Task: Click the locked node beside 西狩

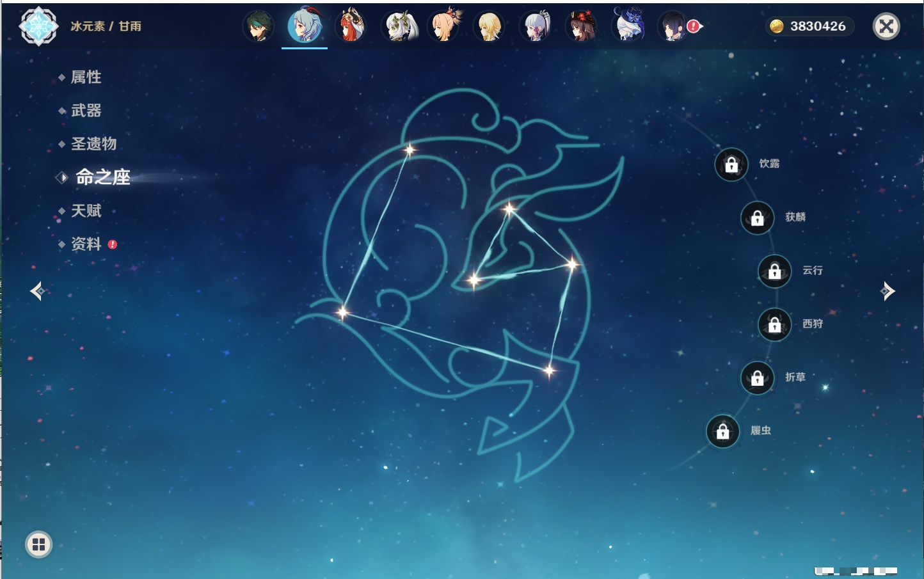Action: click(x=774, y=325)
